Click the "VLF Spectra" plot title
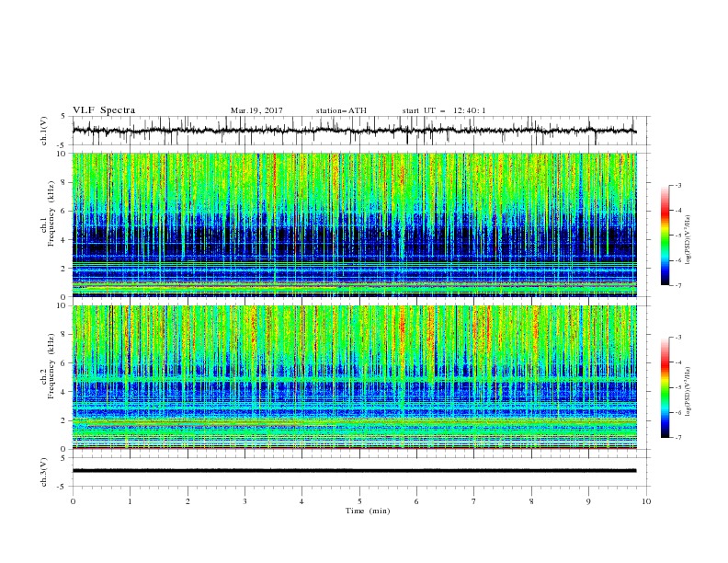The height and width of the screenshot is (563, 728). (x=104, y=110)
